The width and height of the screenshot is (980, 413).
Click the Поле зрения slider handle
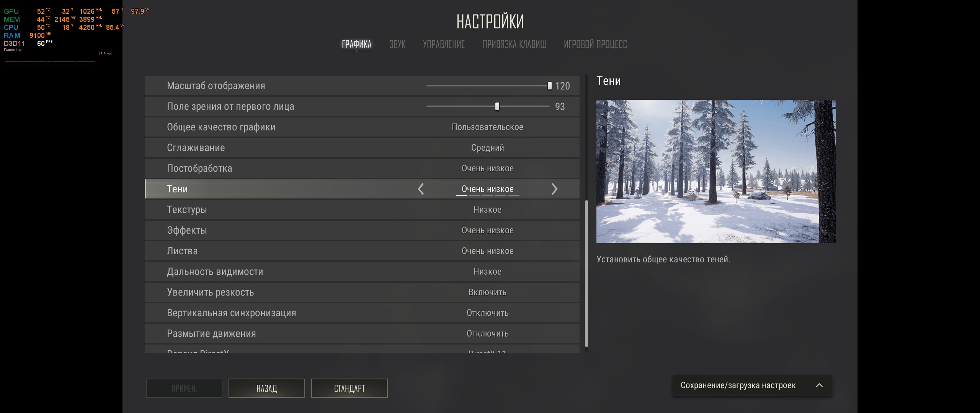pyautogui.click(x=497, y=106)
